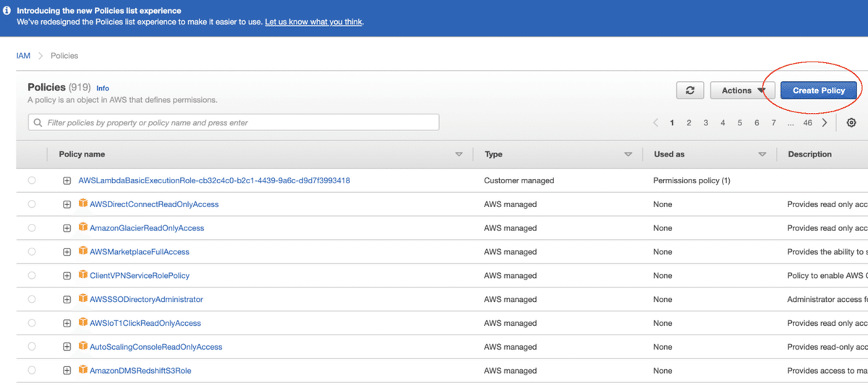
Task: Expand the AutoScalingConsoleReadOnlyAccess policy details
Action: 67,347
